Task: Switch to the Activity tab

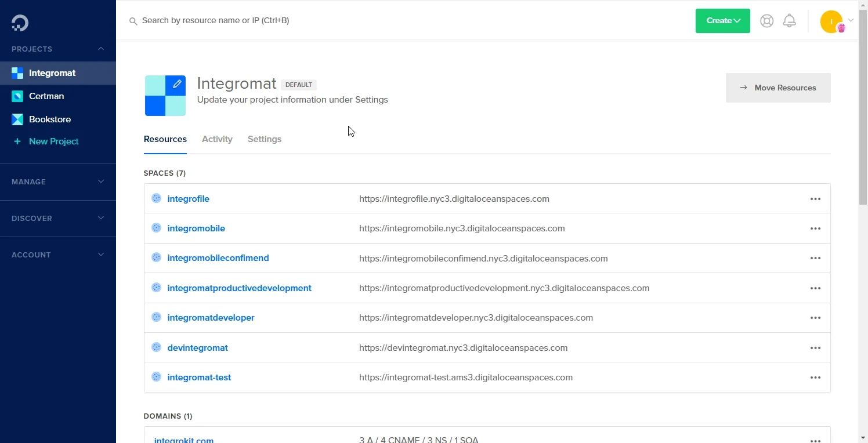Action: pos(217,139)
